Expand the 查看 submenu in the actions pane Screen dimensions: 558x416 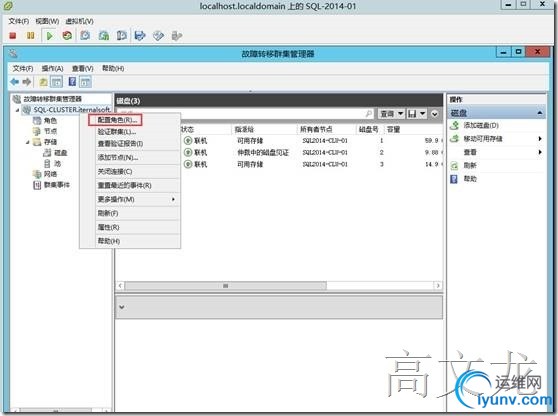(x=540, y=152)
